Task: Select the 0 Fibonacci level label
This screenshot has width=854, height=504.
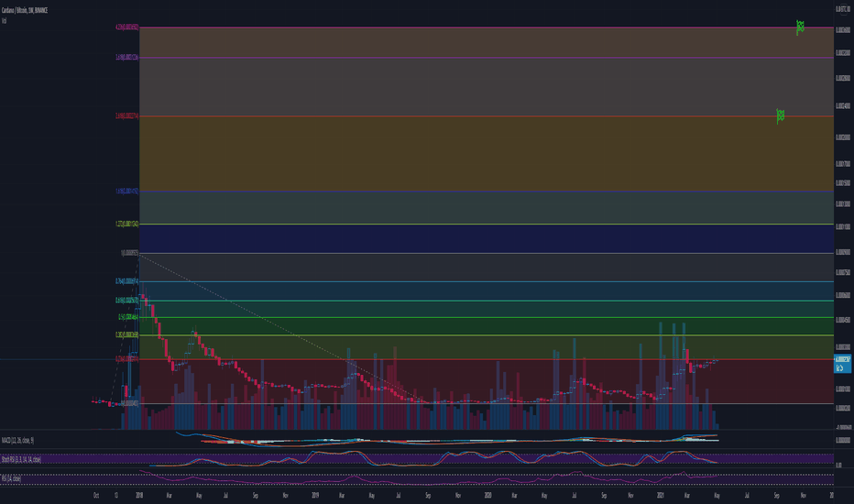Action: [x=129, y=403]
